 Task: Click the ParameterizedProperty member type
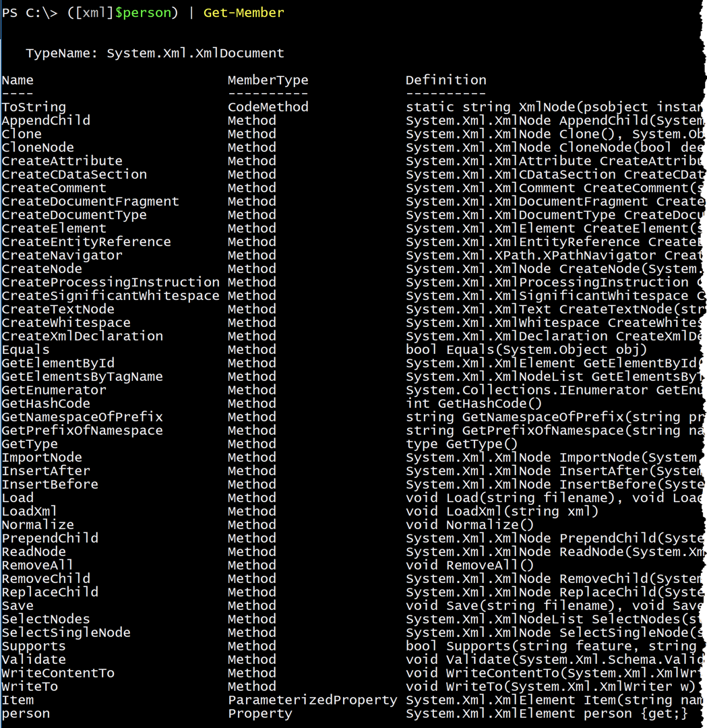click(312, 700)
